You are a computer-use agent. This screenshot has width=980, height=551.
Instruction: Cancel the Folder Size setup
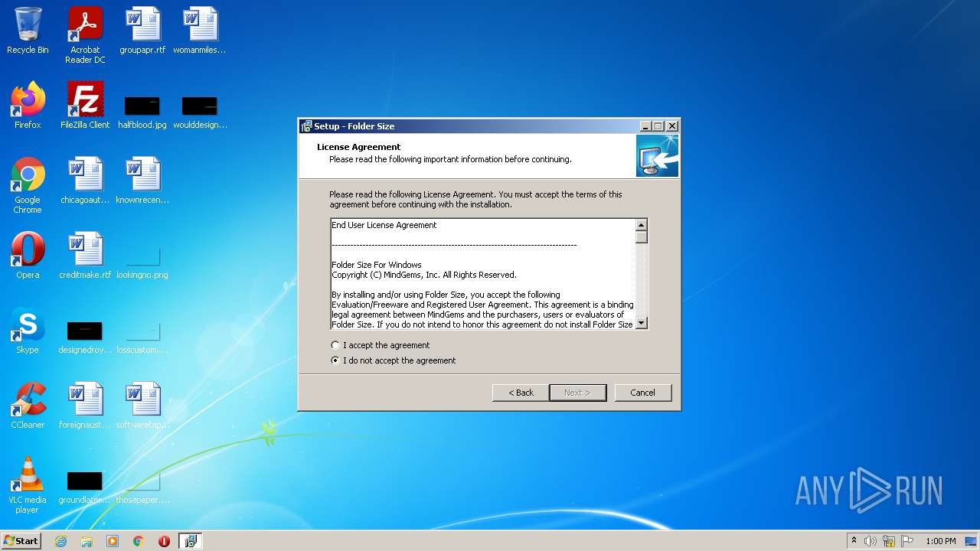pos(643,393)
